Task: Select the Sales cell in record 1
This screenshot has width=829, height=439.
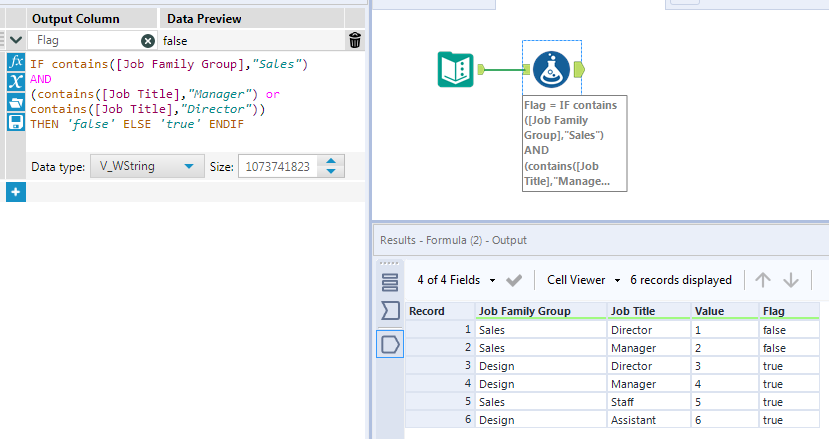Action: point(541,330)
